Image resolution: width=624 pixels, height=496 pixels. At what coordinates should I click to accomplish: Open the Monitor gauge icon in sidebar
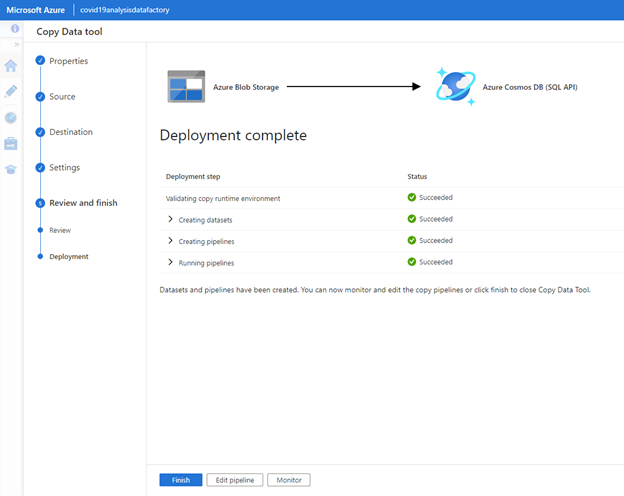(x=11, y=118)
